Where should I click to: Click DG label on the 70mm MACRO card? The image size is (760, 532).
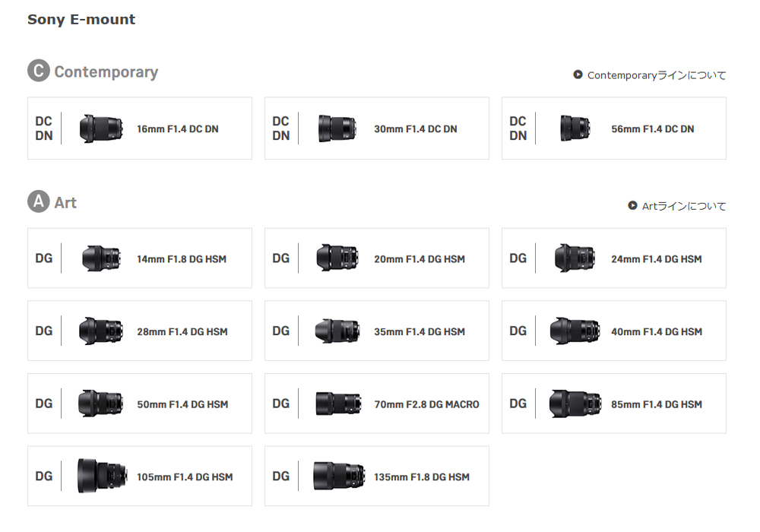pyautogui.click(x=280, y=404)
